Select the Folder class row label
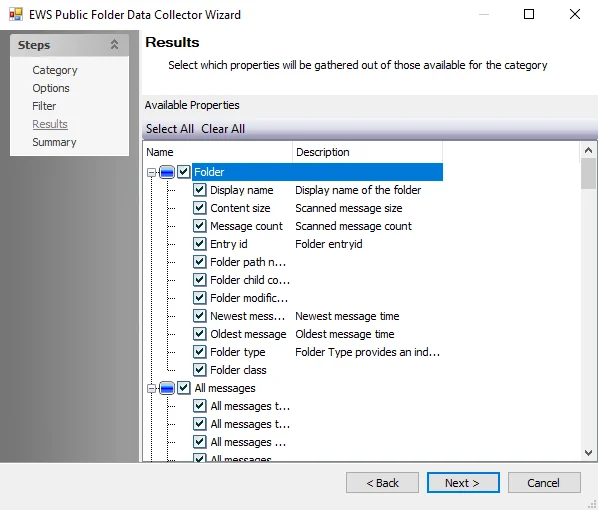This screenshot has width=598, height=510. 238,370
